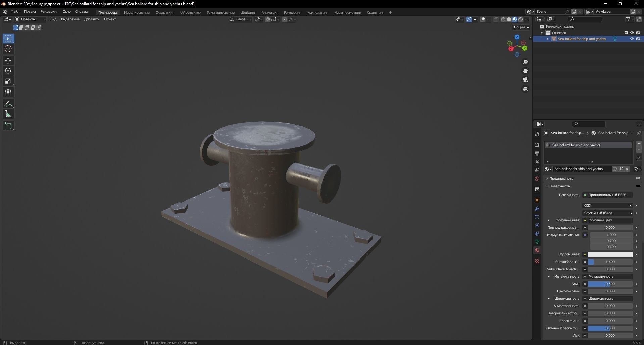Hide Sea bollard object via eye icon
Viewport: 644px width, 345px height.
(x=632, y=39)
